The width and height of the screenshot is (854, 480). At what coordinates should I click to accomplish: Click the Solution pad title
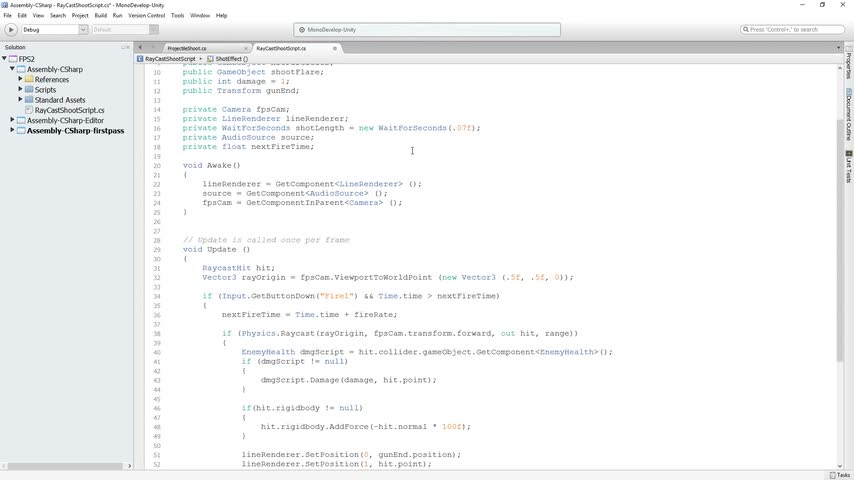click(x=15, y=47)
